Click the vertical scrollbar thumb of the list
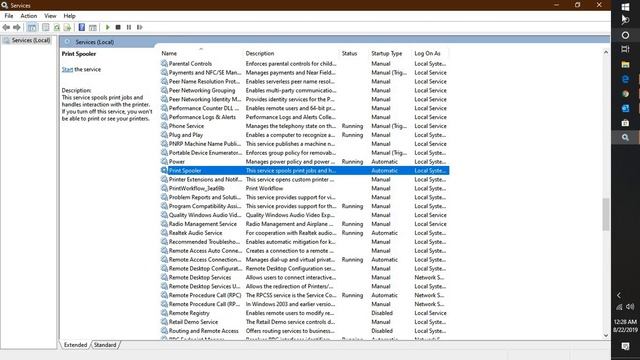 (606, 214)
